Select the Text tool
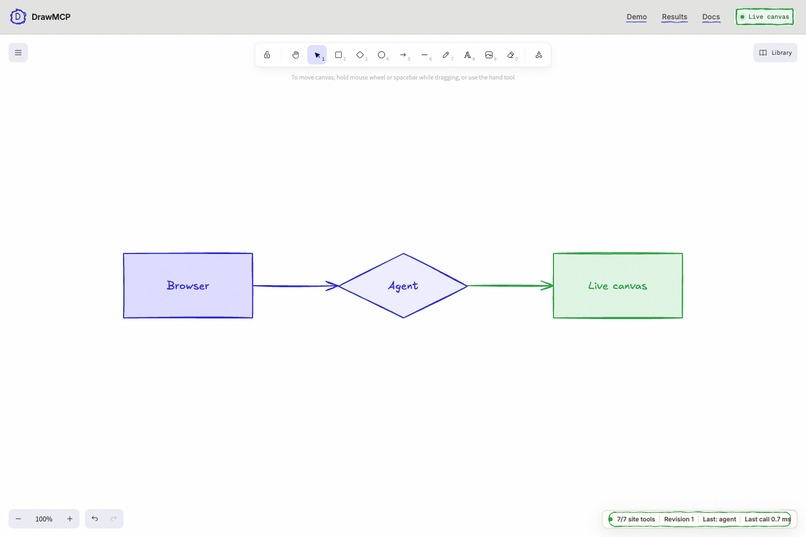Viewport: 806px width, 537px height. (468, 55)
